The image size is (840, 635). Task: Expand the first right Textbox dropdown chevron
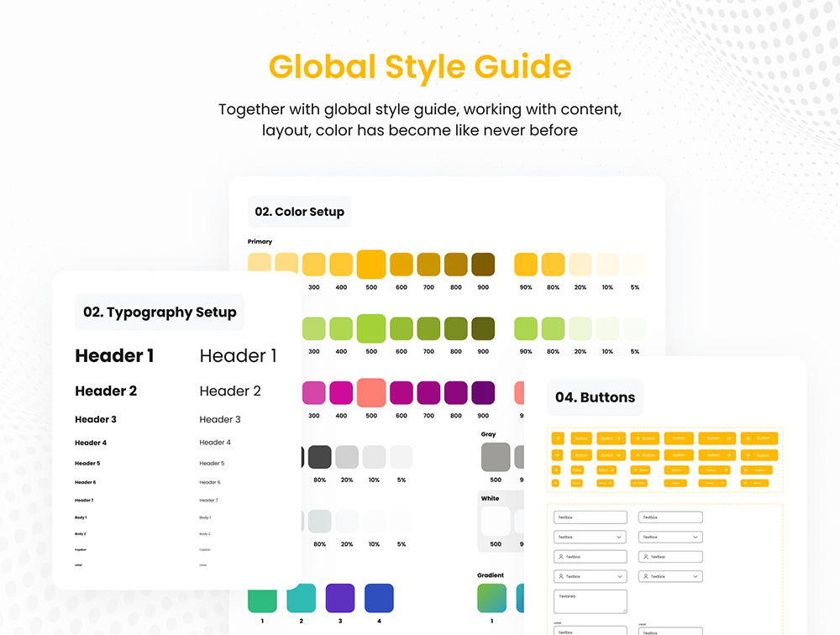tap(696, 537)
